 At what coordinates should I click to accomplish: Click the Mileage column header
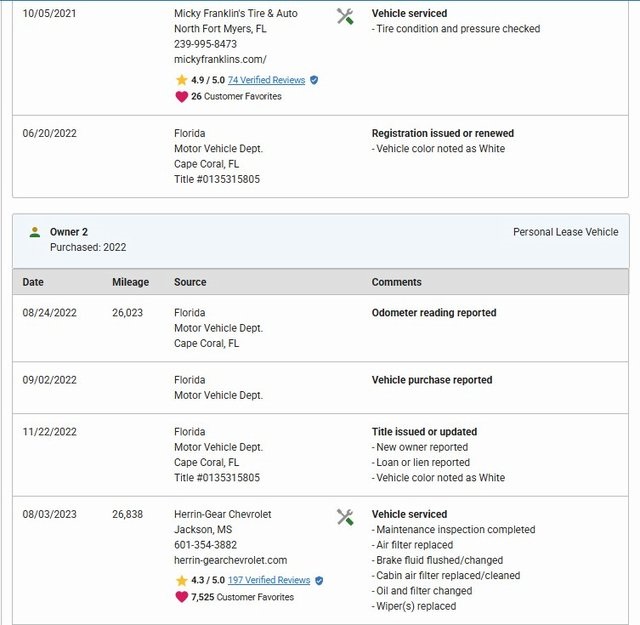130,282
